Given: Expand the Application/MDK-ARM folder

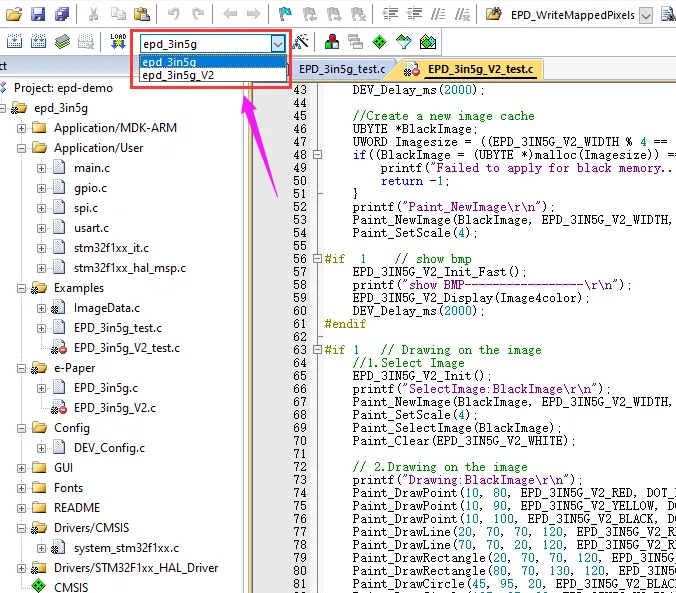Looking at the screenshot, I should pyautogui.click(x=21, y=128).
